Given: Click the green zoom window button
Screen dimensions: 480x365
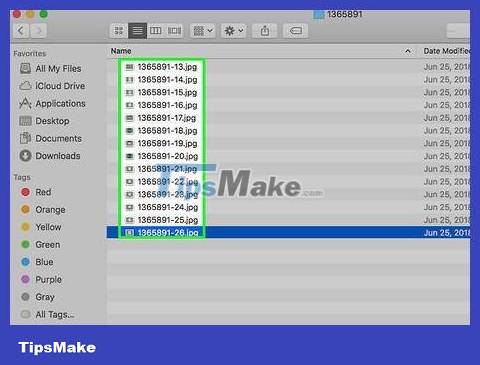Looking at the screenshot, I should click(44, 14).
